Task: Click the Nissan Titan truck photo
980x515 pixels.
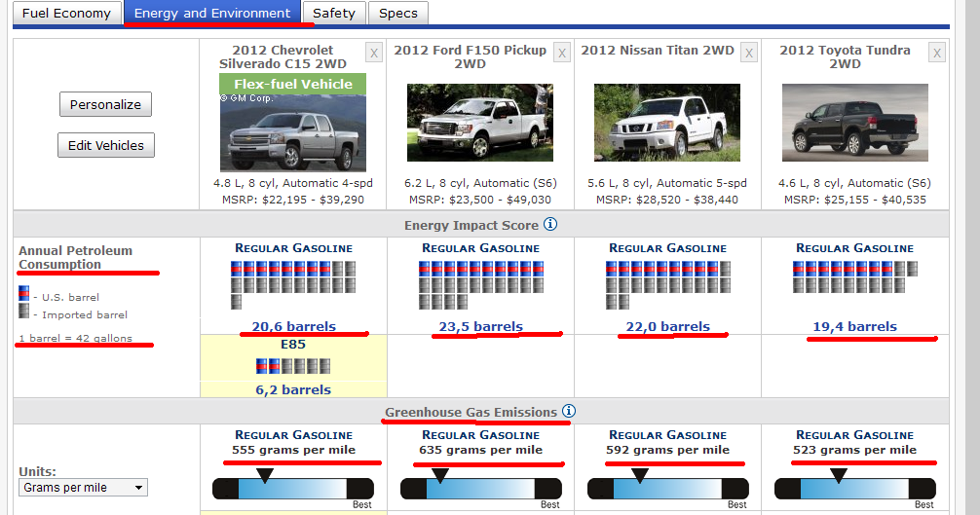Action: click(x=667, y=123)
